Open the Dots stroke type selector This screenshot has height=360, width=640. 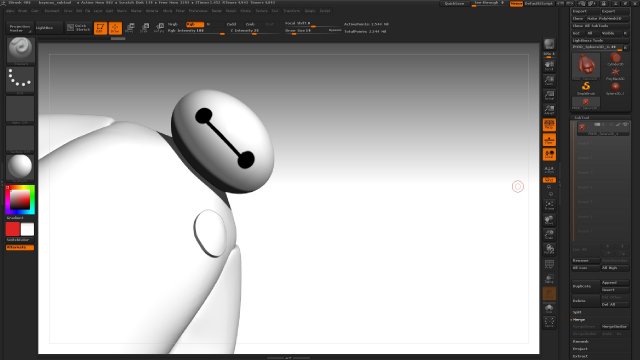(x=20, y=79)
